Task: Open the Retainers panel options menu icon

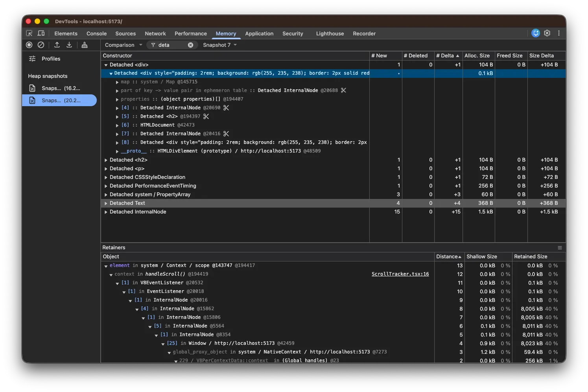Action: tap(560, 248)
